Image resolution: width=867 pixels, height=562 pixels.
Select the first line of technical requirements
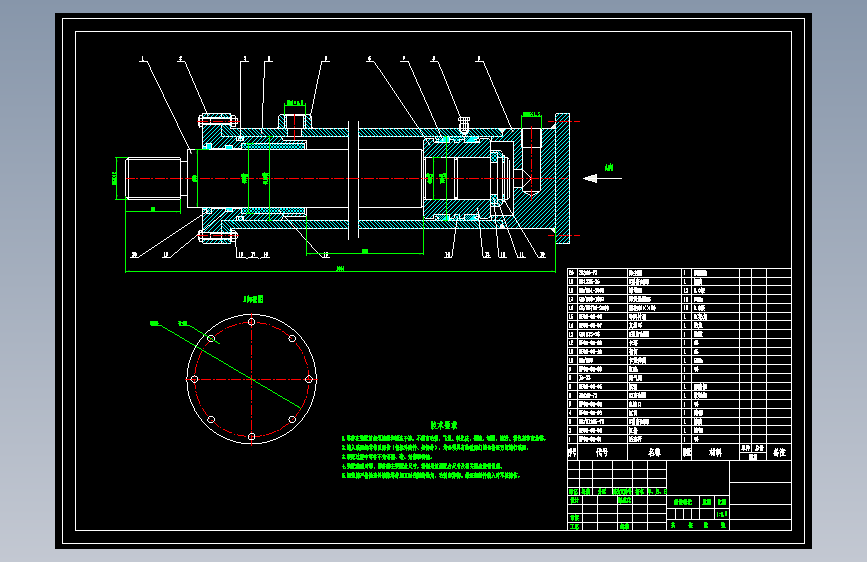pos(444,438)
